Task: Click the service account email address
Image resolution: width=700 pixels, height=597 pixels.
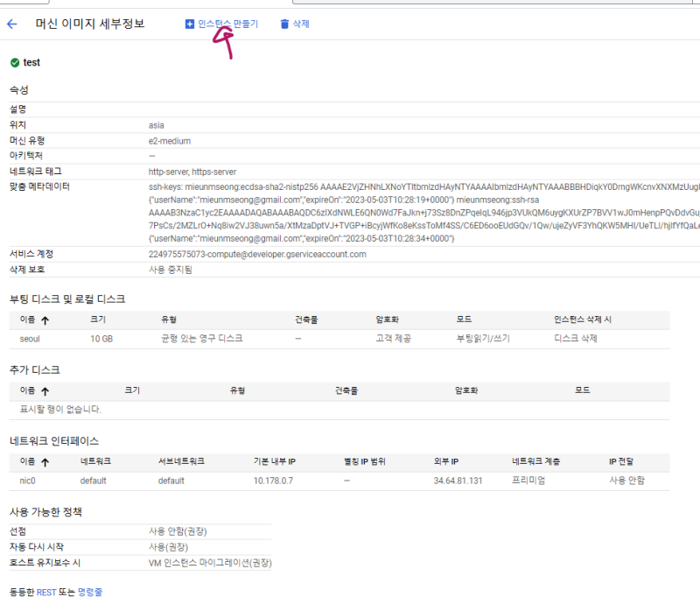Action: pyautogui.click(x=257, y=255)
